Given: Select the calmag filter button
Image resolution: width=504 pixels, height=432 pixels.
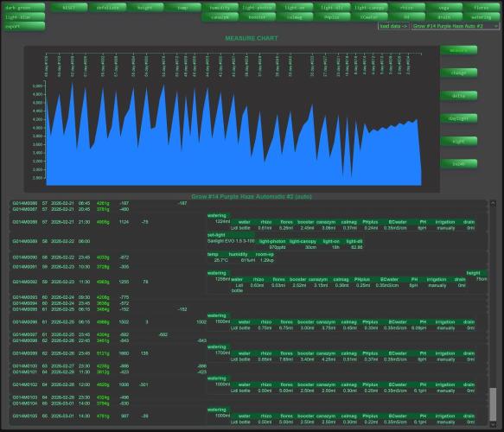Looking at the screenshot, I should click(x=295, y=17).
